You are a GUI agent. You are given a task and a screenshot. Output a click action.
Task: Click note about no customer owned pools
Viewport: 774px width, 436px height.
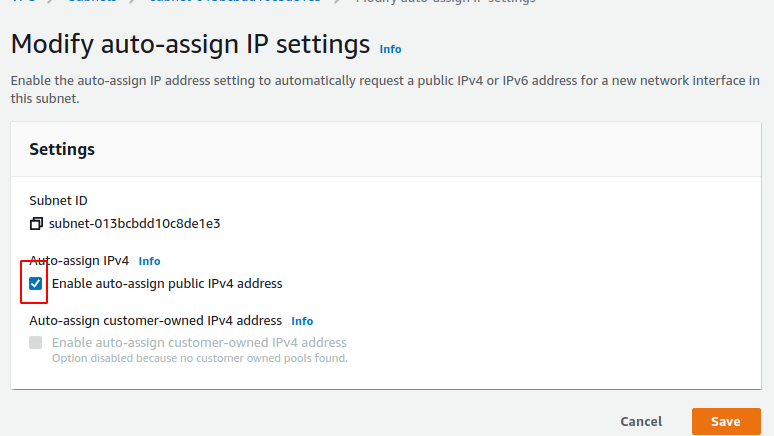[199, 358]
